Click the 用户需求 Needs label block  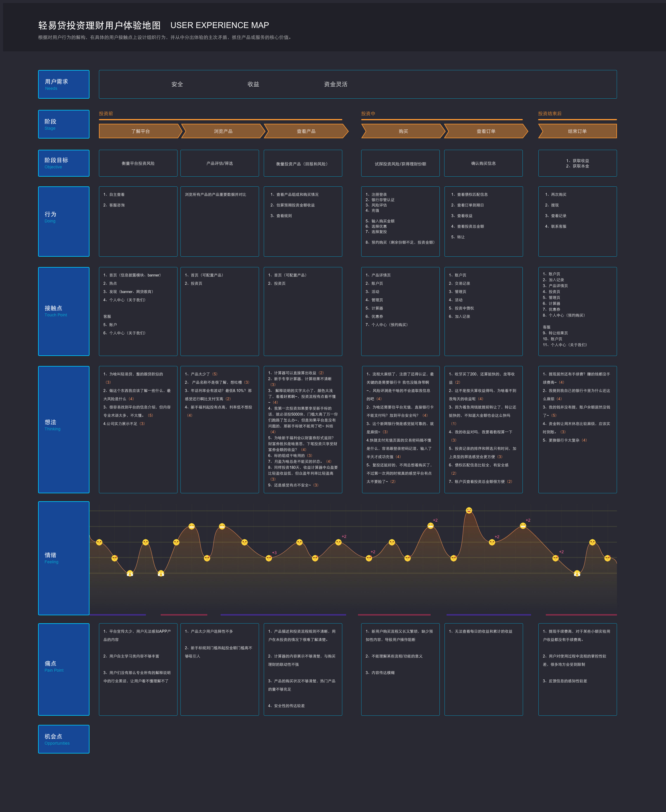point(64,84)
